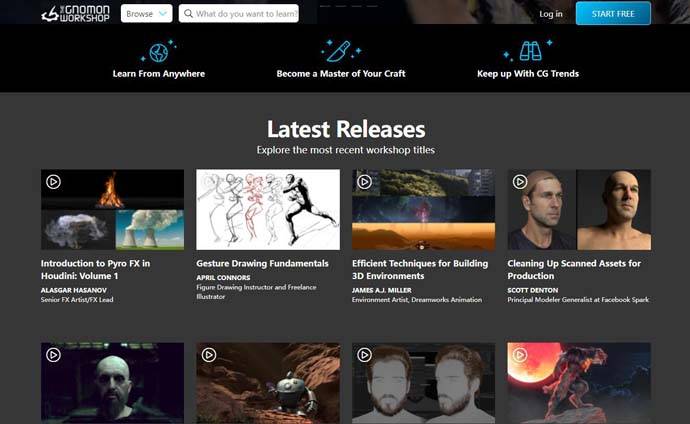Viewport: 690px width, 424px height.
Task: Open the robot in canyon thumbnail
Action: 268,384
